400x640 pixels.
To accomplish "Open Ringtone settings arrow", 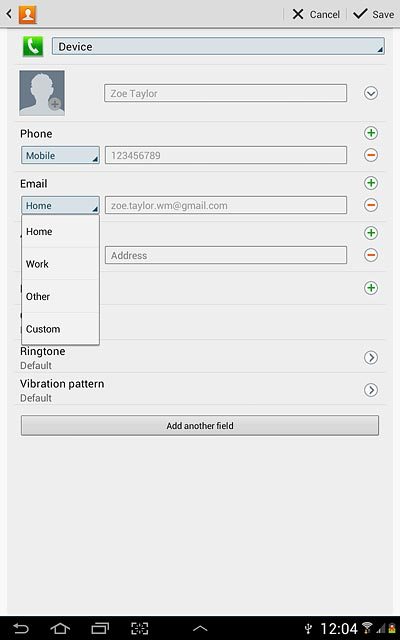I will tap(371, 358).
